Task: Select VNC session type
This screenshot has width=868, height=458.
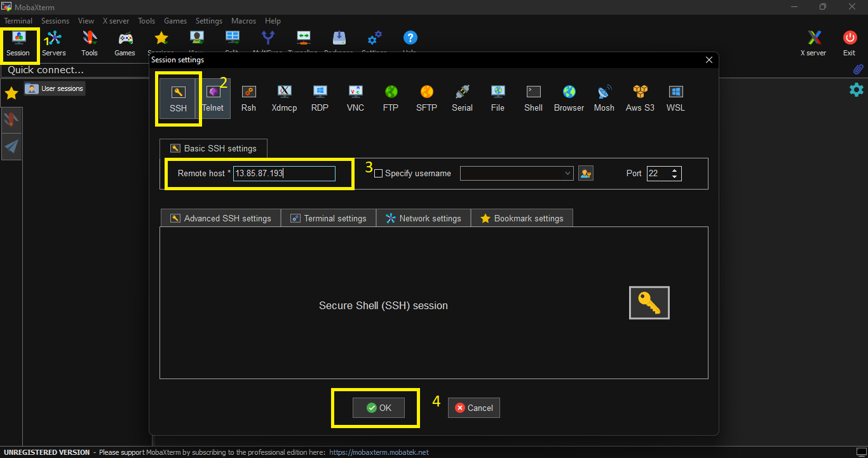Action: pyautogui.click(x=355, y=99)
